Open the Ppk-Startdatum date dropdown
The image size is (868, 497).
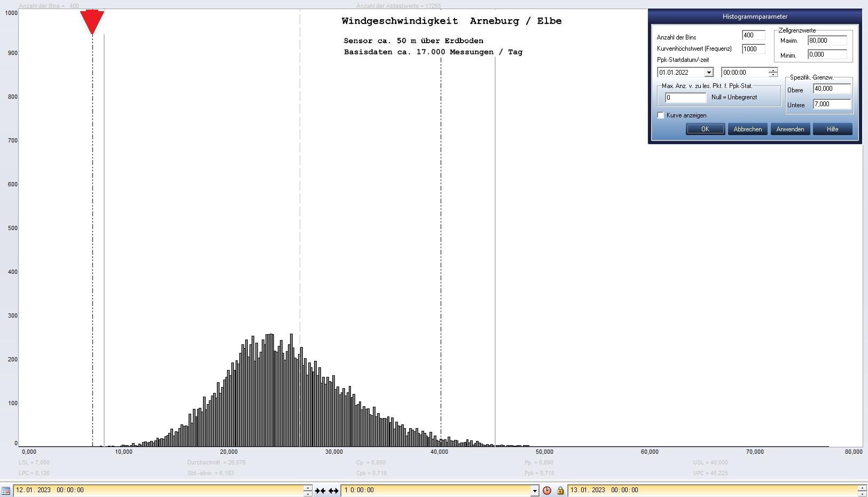coord(709,73)
